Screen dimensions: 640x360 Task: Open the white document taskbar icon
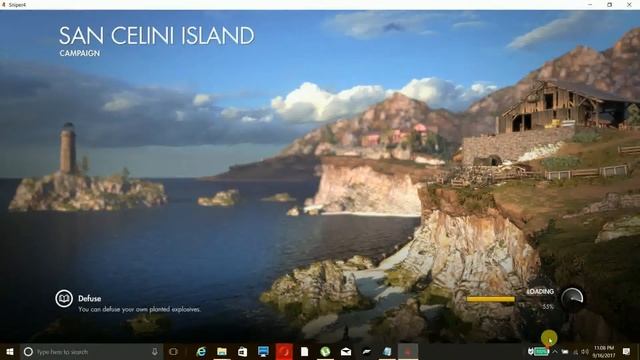[304, 352]
